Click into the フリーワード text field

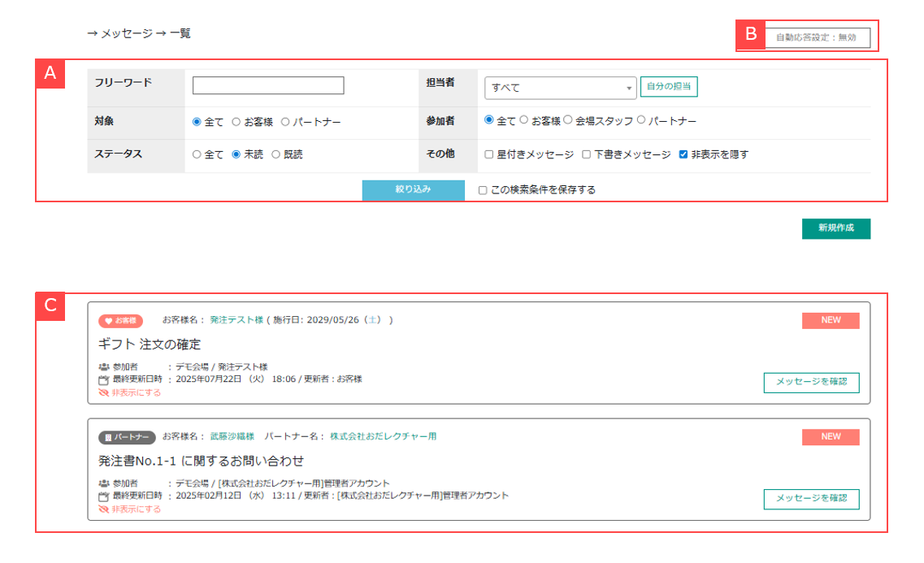click(268, 86)
